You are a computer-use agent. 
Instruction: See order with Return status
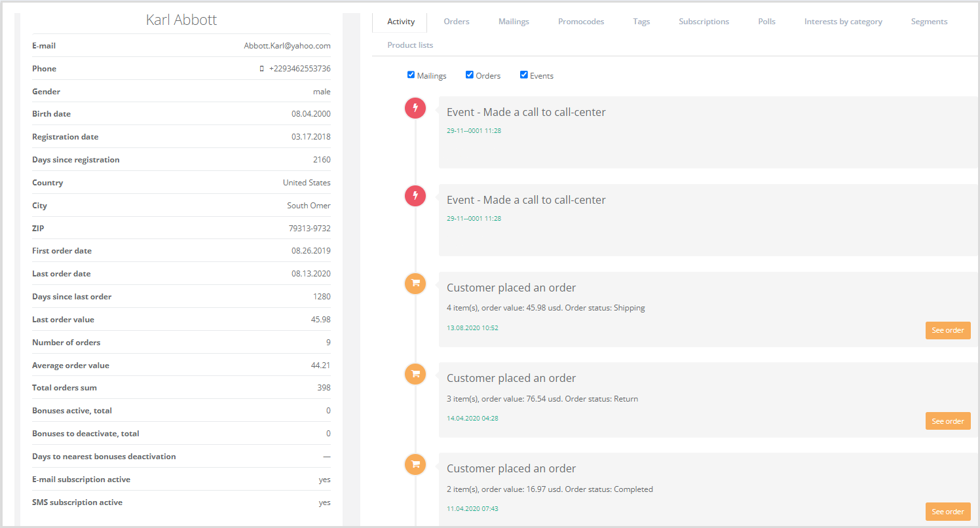(947, 421)
